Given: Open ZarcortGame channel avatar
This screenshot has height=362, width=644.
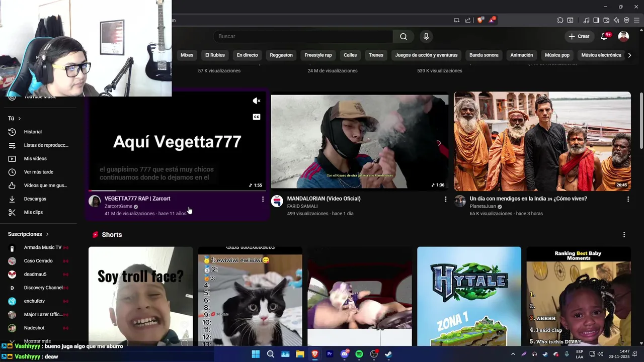Looking at the screenshot, I should 95,202.
